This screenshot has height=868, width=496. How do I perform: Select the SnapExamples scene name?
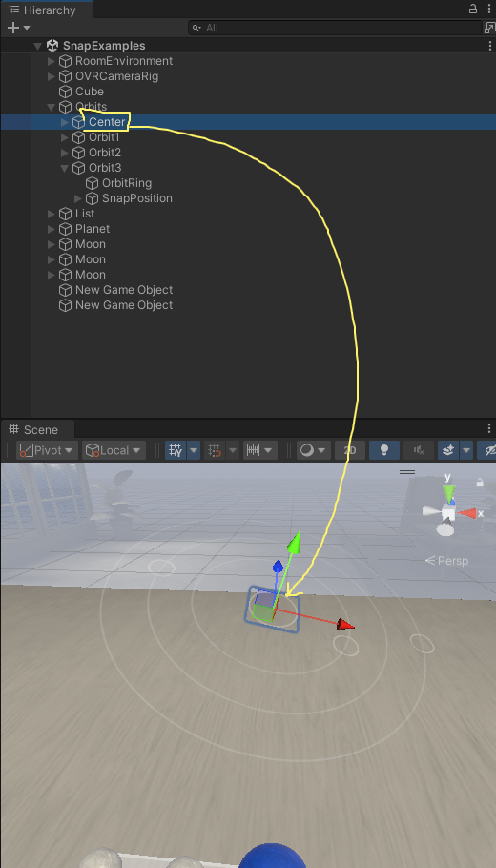click(x=104, y=46)
